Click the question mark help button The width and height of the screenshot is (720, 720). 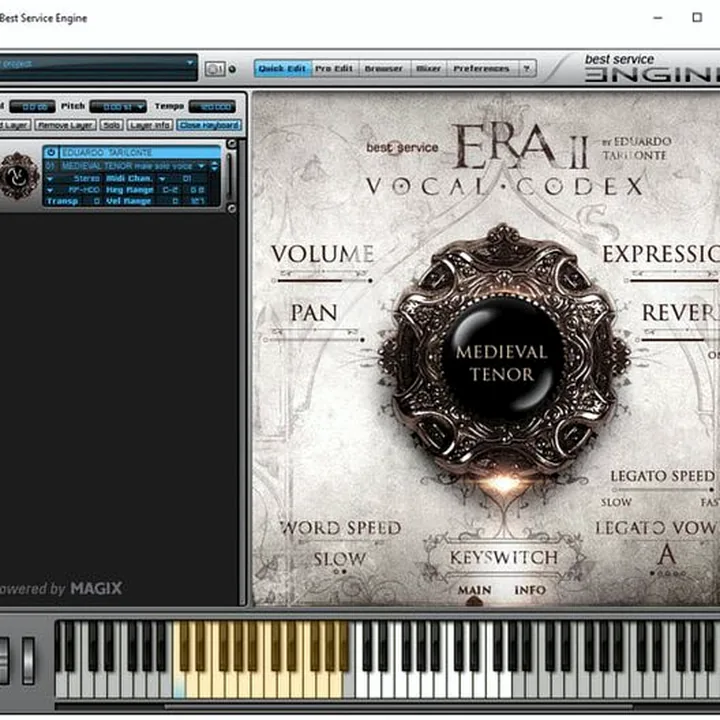[x=527, y=69]
